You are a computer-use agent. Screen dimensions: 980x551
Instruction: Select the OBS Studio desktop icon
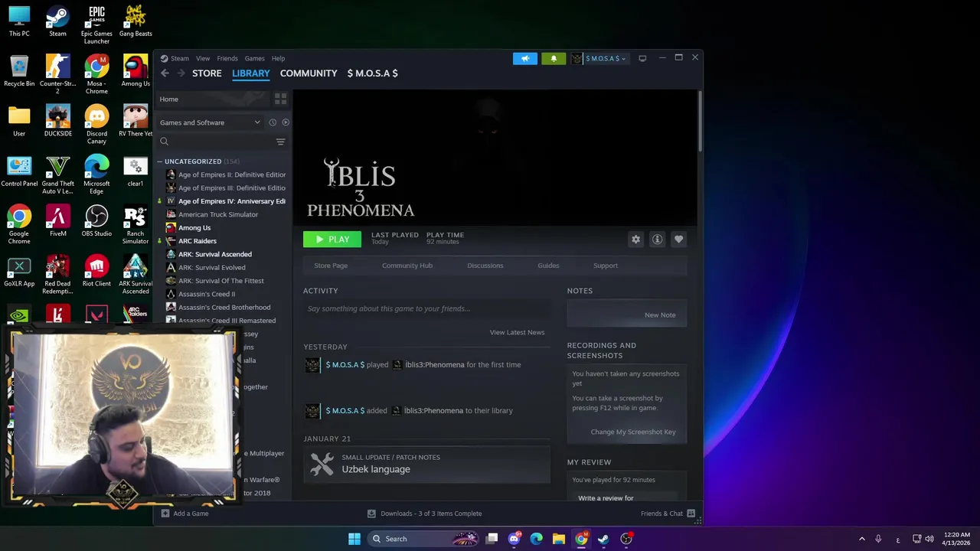[96, 221]
